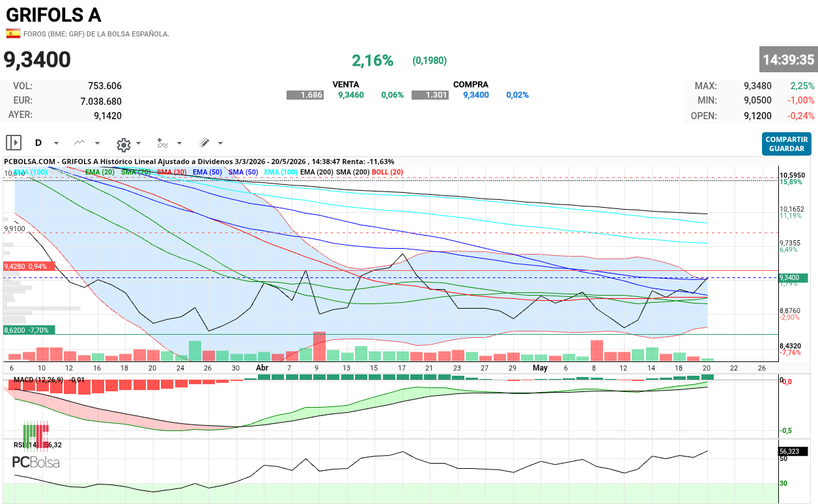Viewport: 818px width, 504px height.
Task: Click the 2,16% change percentage
Action: click(x=373, y=61)
